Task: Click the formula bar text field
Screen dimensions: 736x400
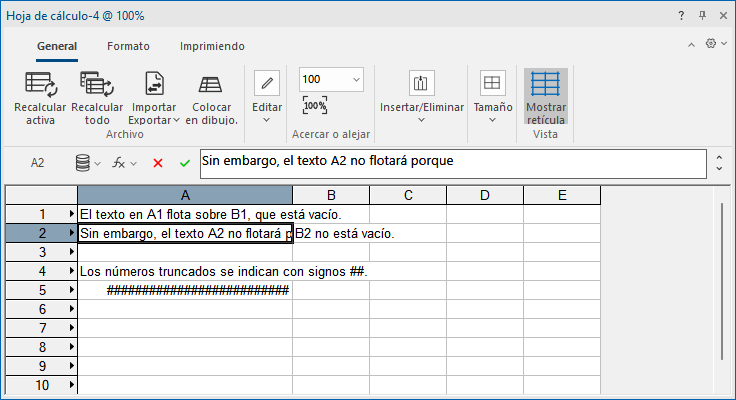Action: tap(450, 162)
